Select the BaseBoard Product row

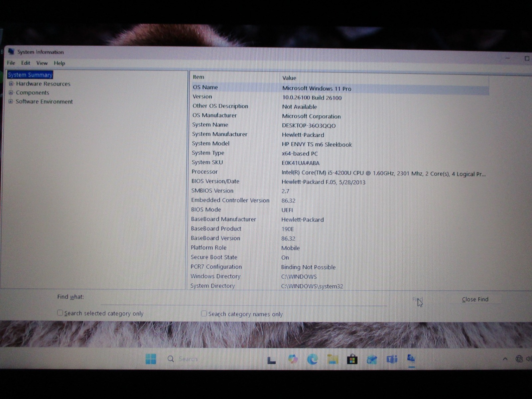[x=340, y=229]
